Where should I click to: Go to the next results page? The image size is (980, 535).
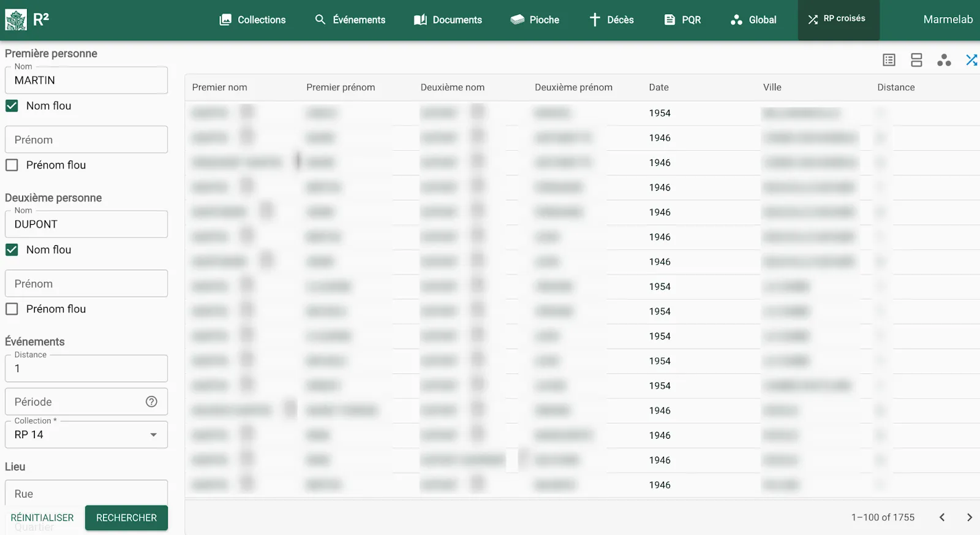(969, 517)
